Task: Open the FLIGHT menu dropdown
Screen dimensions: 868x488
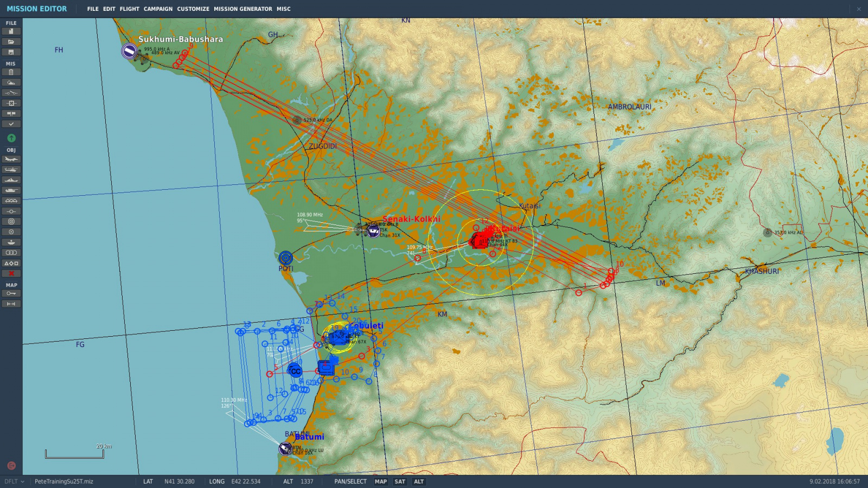Action: click(x=129, y=9)
